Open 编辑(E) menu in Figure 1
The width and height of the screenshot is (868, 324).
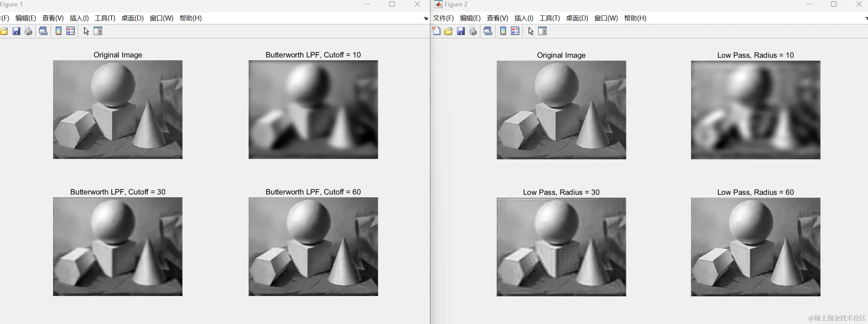[x=26, y=18]
